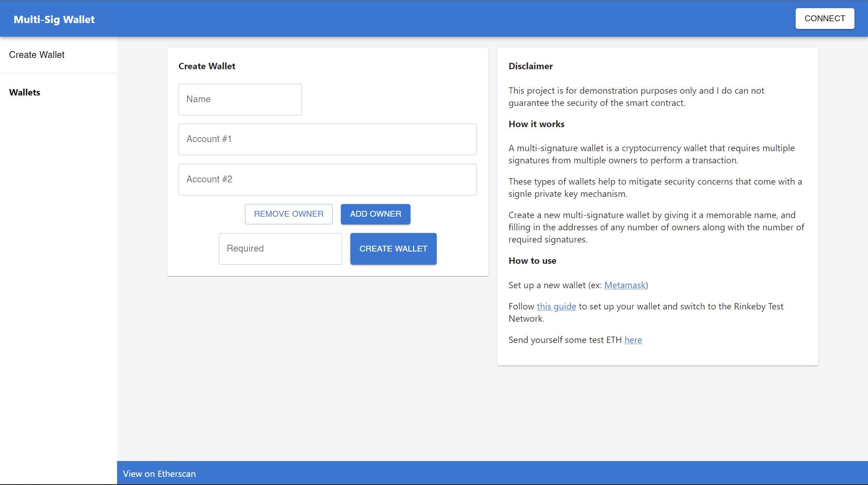
Task: Click the 'How it works' heading
Action: tap(536, 124)
